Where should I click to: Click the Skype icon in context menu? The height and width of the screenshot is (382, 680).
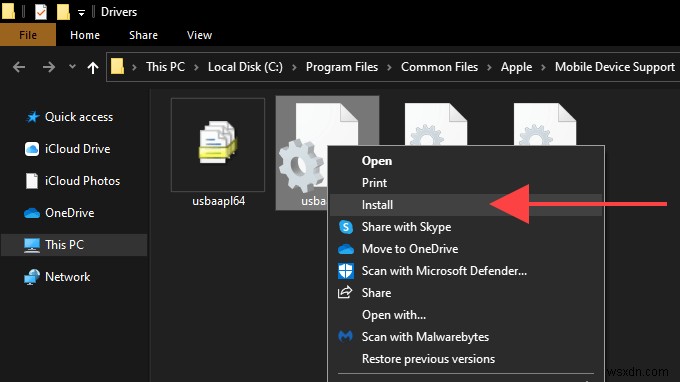[x=346, y=227]
